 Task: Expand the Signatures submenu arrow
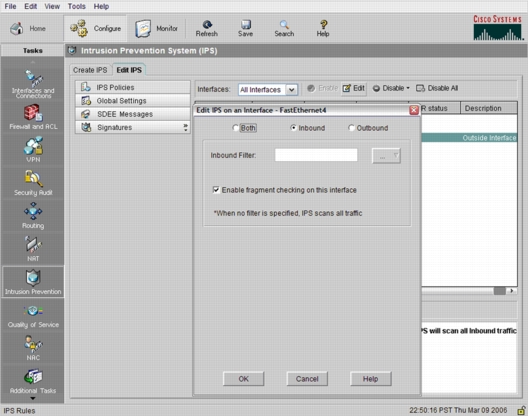(x=185, y=127)
